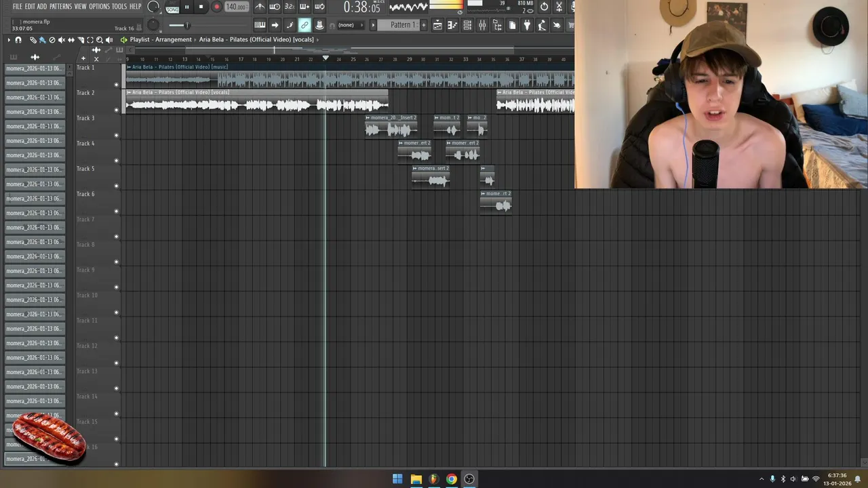Screen dimensions: 868x488
Task: Select the Delete tool in playlist toolbar
Action: (52, 40)
